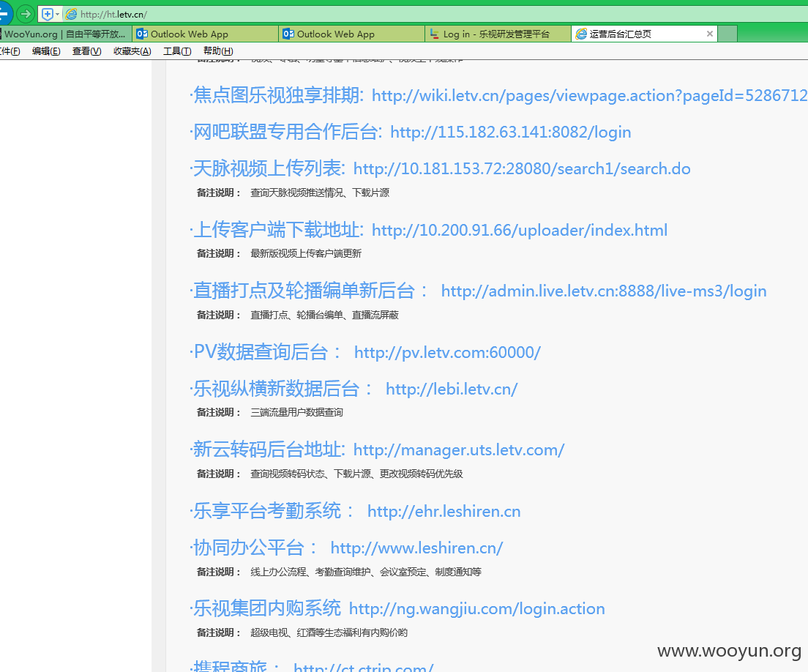Open the 文件(F) menu
808x672 pixels.
10,51
